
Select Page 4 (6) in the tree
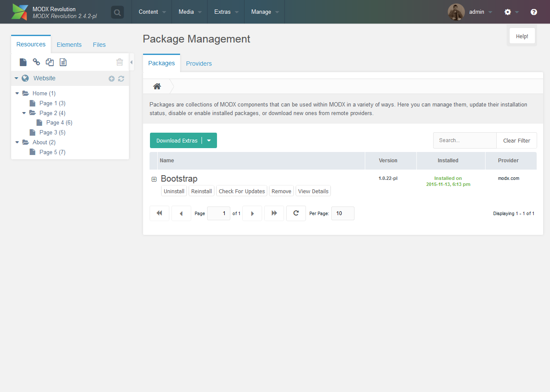click(x=59, y=123)
